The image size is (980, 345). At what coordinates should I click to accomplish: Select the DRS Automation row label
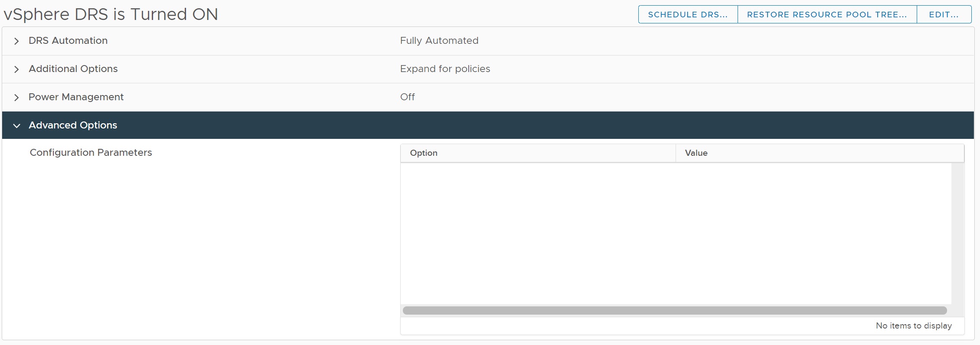68,41
